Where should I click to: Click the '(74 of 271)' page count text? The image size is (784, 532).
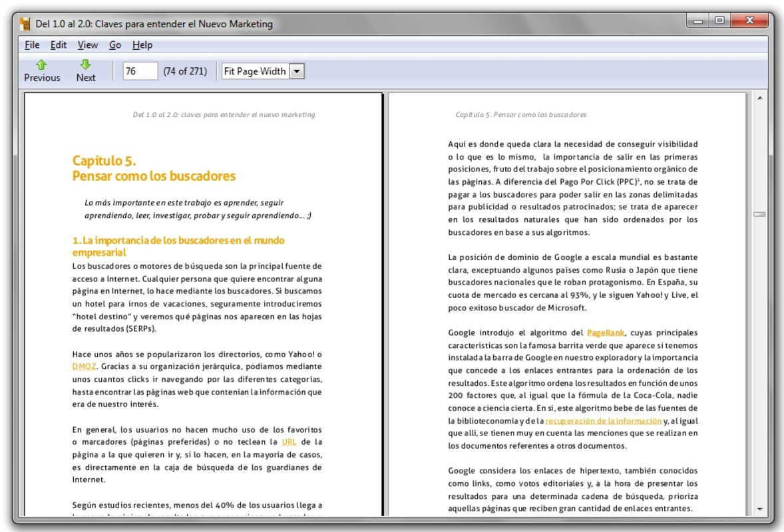[185, 71]
